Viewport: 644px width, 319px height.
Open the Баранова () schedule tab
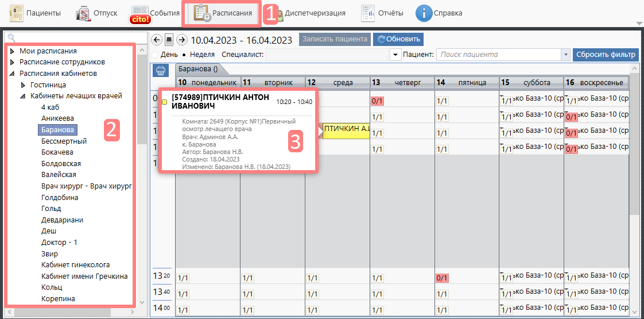coord(197,69)
